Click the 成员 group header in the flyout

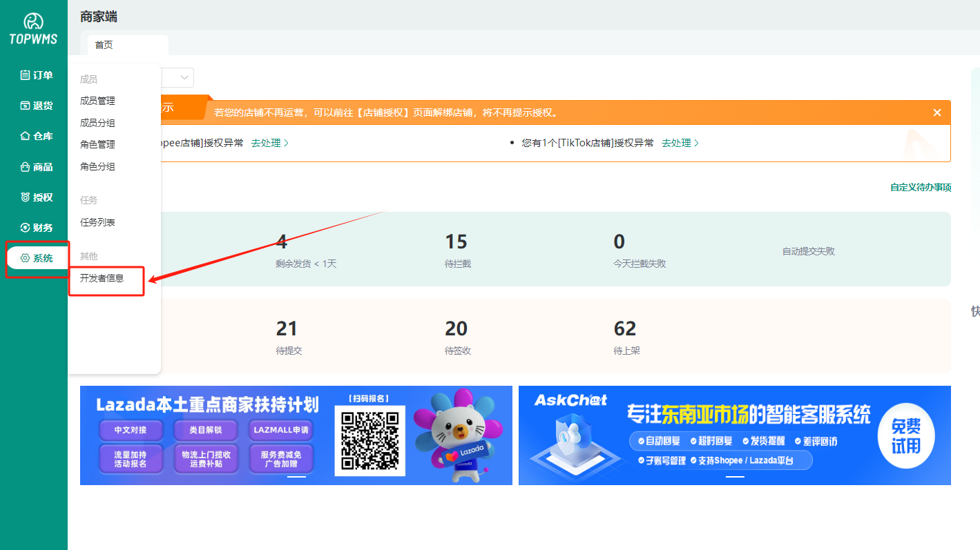[88, 79]
